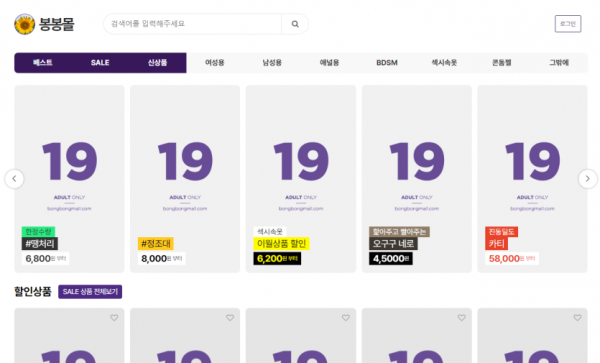
Task: Favorite the fourth sale product heart
Action: pos(462,317)
